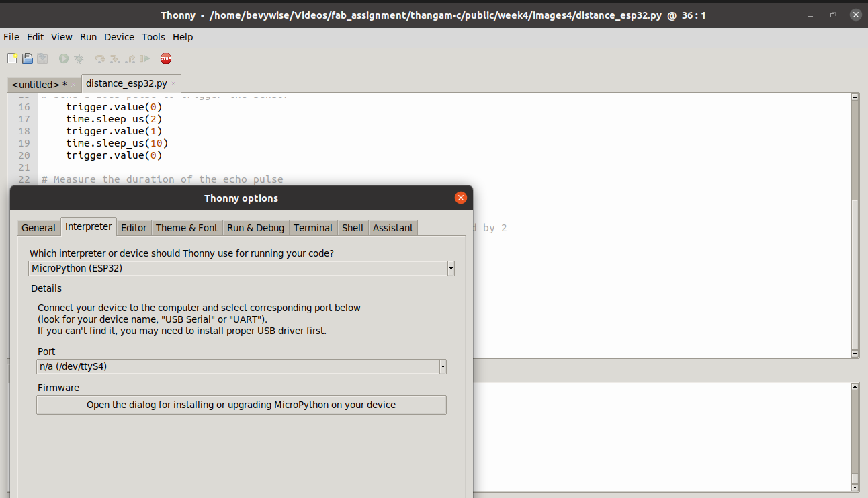This screenshot has width=868, height=498.
Task: Click the Step into icon
Action: click(x=115, y=58)
